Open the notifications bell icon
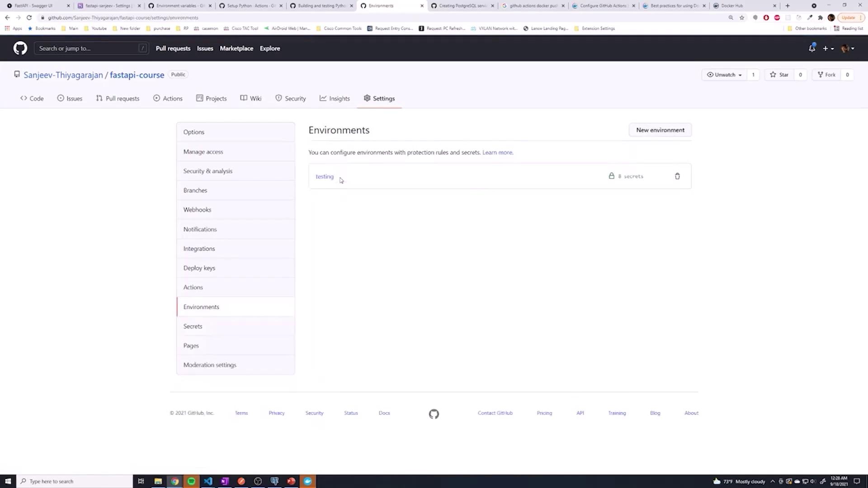The height and width of the screenshot is (488, 868). (812, 48)
